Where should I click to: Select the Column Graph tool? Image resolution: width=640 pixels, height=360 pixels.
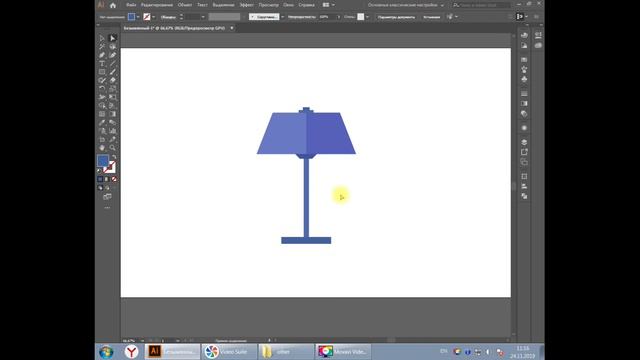click(113, 131)
